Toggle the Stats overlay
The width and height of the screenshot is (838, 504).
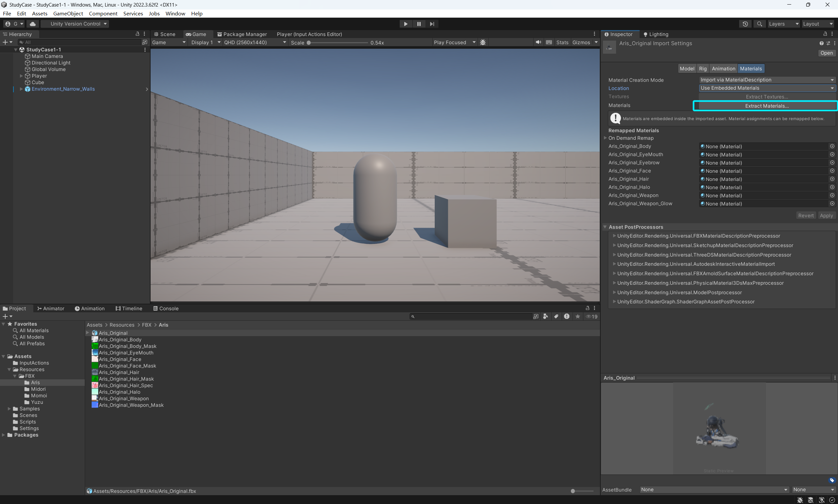(x=562, y=43)
